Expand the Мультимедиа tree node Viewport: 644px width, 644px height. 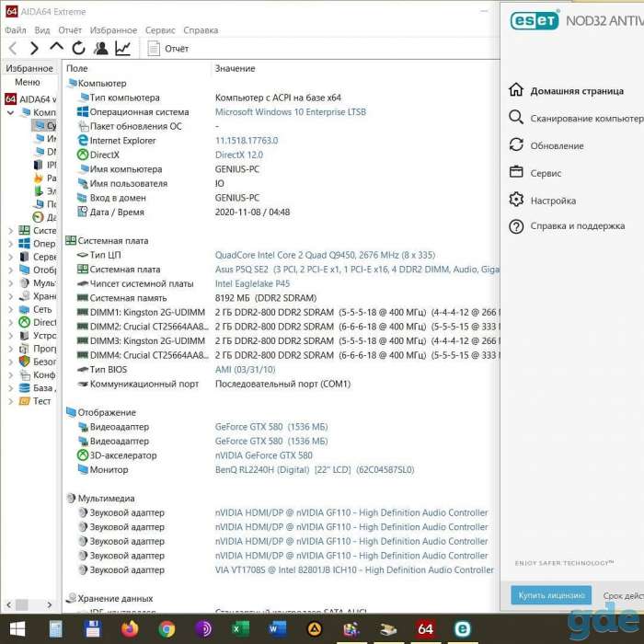pos(11,283)
